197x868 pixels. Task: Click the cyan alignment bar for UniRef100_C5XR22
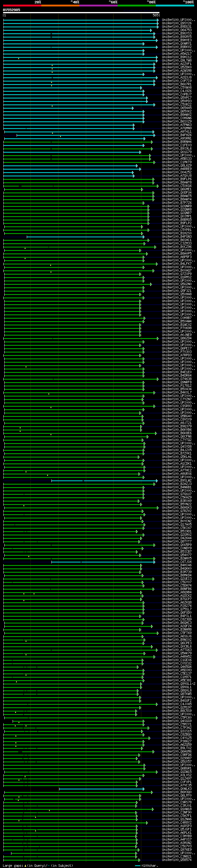tap(79, 104)
